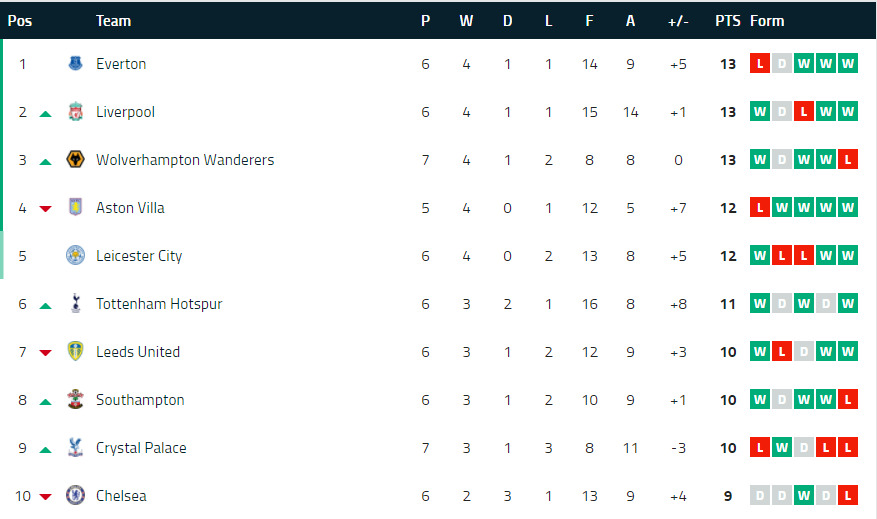Image resolution: width=877 pixels, height=519 pixels.
Task: Click the Wolverhampton Wanderers wolf crest
Action: (75, 160)
